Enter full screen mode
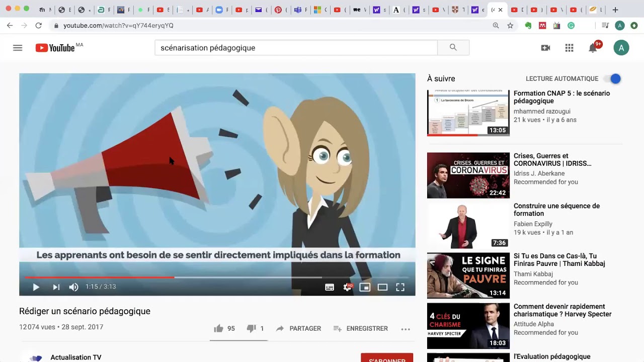The image size is (644, 362). (400, 287)
